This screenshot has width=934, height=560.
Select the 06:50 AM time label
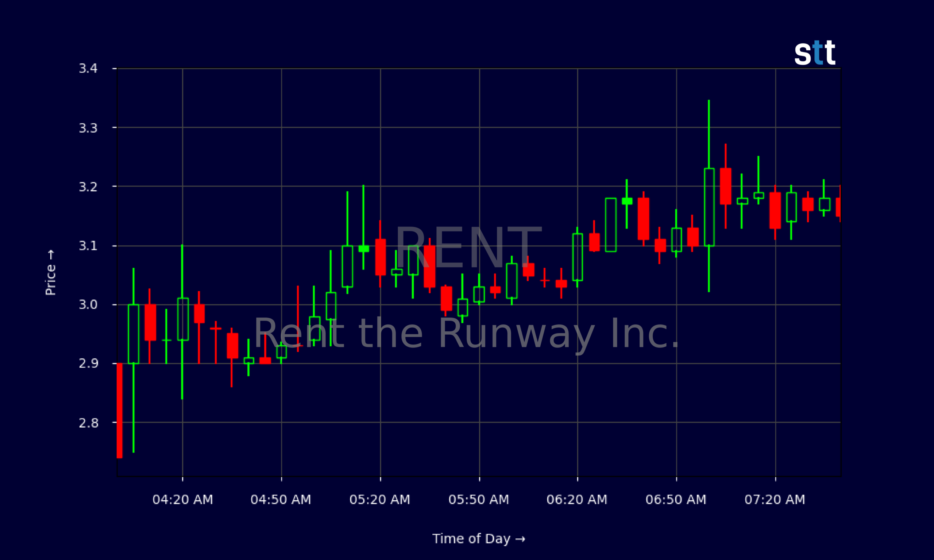[x=676, y=499]
